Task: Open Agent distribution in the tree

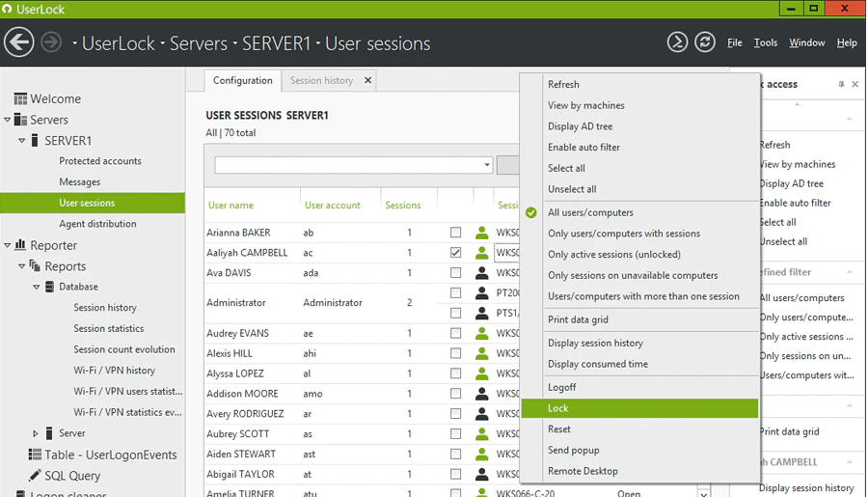Action: [97, 224]
